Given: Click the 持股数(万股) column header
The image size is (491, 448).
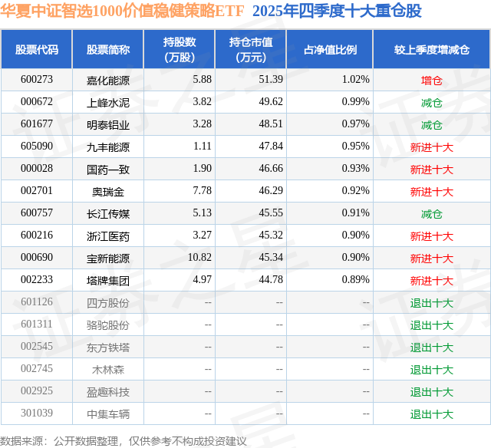Looking at the screenshot, I should (180, 49).
